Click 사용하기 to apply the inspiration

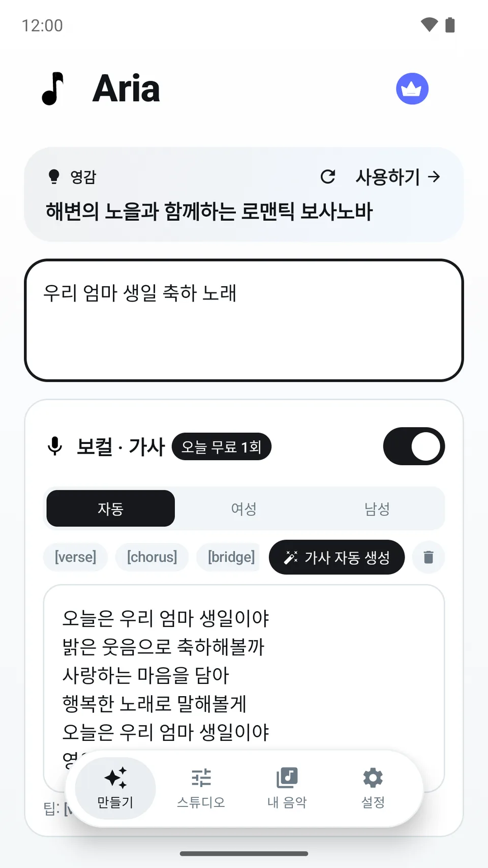pyautogui.click(x=398, y=176)
